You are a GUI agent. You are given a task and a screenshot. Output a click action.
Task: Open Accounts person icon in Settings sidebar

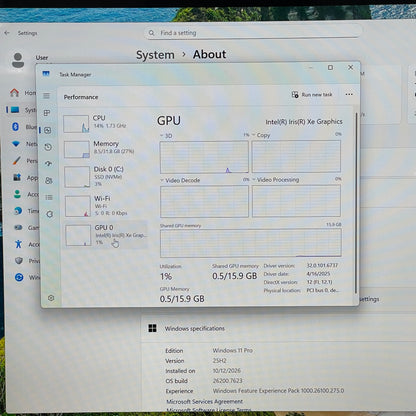17,194
